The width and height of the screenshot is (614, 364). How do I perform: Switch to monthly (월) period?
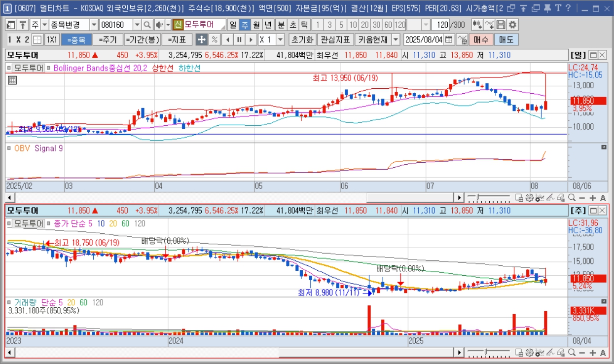click(256, 25)
